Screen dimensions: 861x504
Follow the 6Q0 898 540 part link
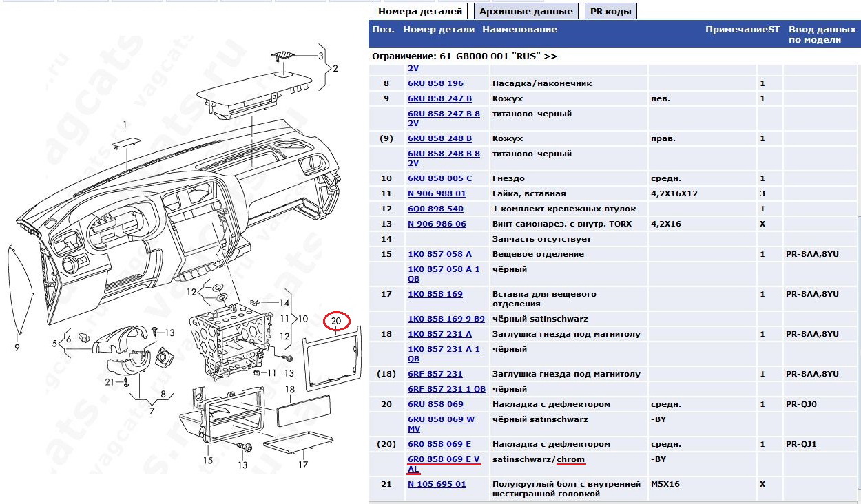(x=435, y=209)
